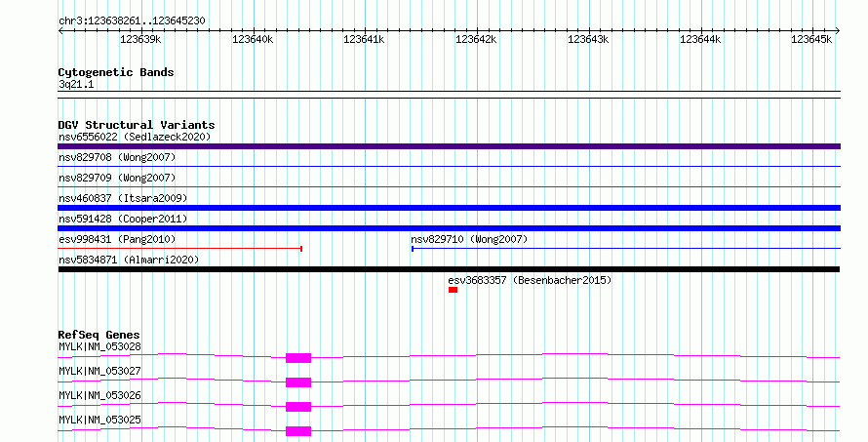Click the right arrow of the ruler

click(x=838, y=30)
